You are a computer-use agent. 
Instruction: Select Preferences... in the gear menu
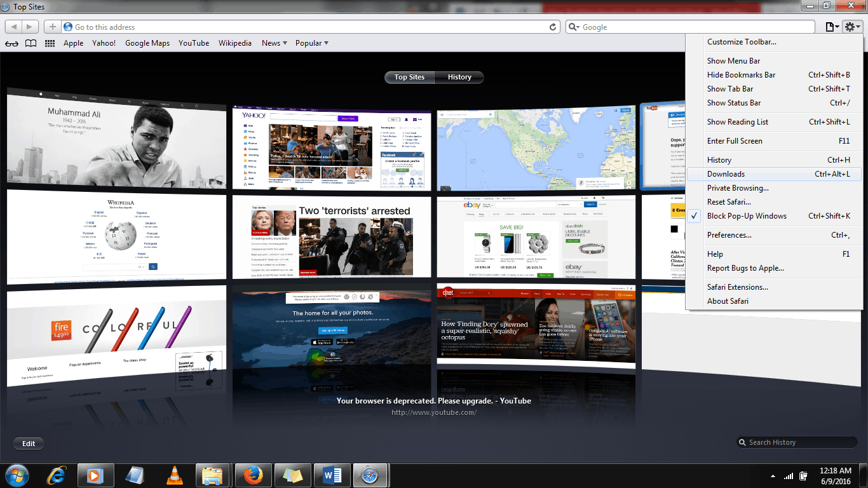pos(729,235)
